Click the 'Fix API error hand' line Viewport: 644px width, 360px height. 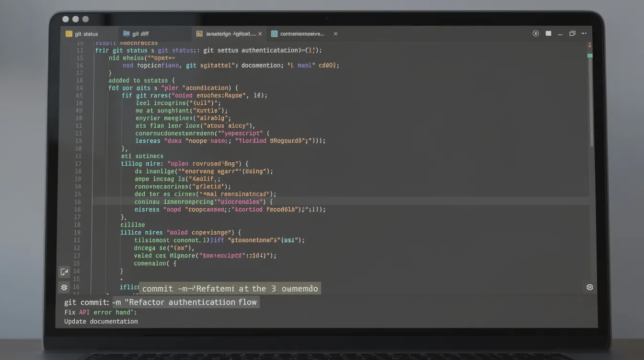(x=101, y=312)
